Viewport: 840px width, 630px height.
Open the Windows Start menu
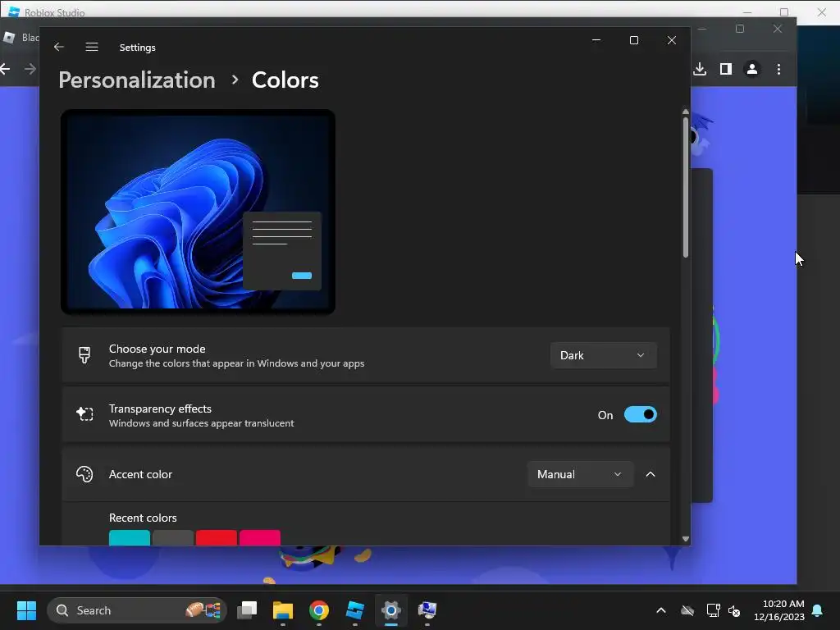point(26,610)
